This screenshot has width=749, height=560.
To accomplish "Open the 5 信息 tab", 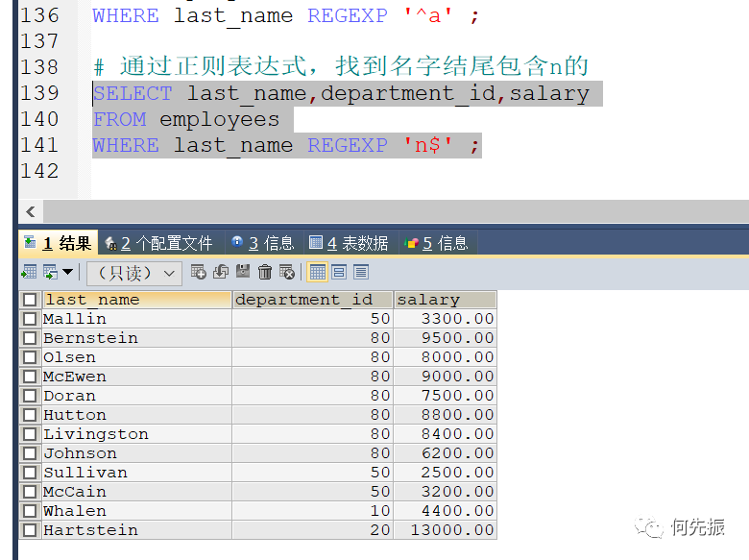I will click(437, 243).
